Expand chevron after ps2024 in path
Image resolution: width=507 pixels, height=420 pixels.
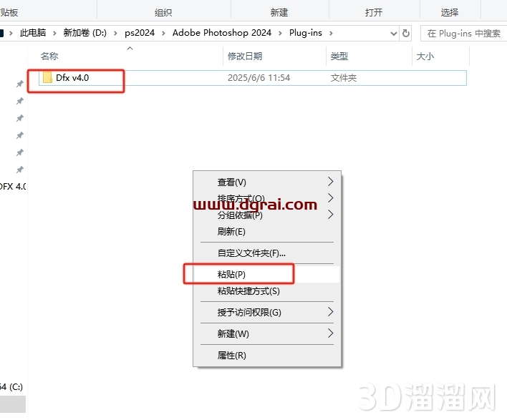(x=163, y=33)
